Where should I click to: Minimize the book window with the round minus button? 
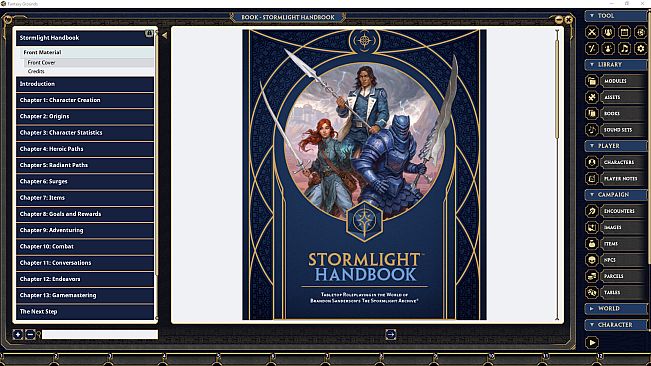pos(559,20)
